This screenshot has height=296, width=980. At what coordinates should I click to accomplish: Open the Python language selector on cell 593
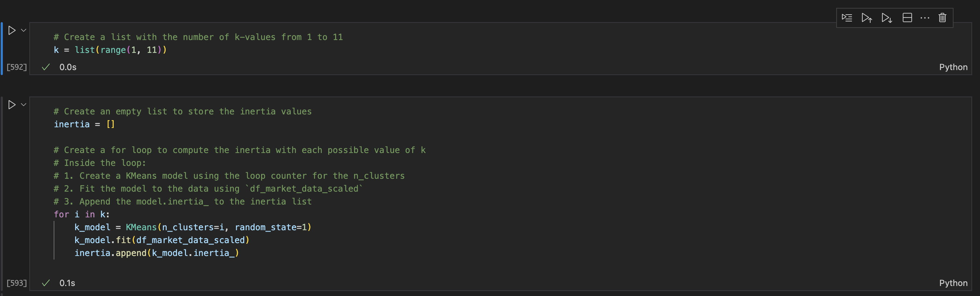(x=954, y=283)
